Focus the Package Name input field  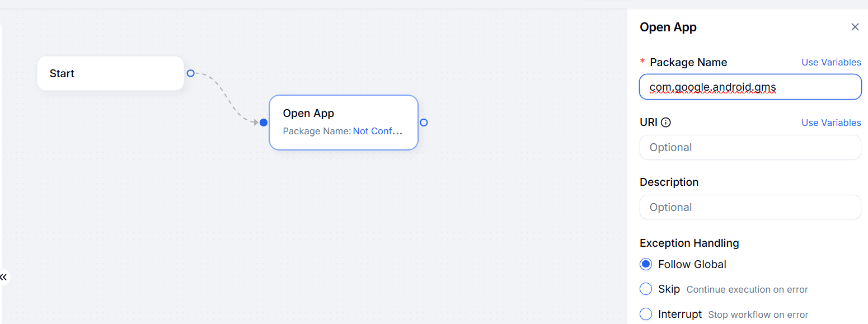[x=750, y=87]
